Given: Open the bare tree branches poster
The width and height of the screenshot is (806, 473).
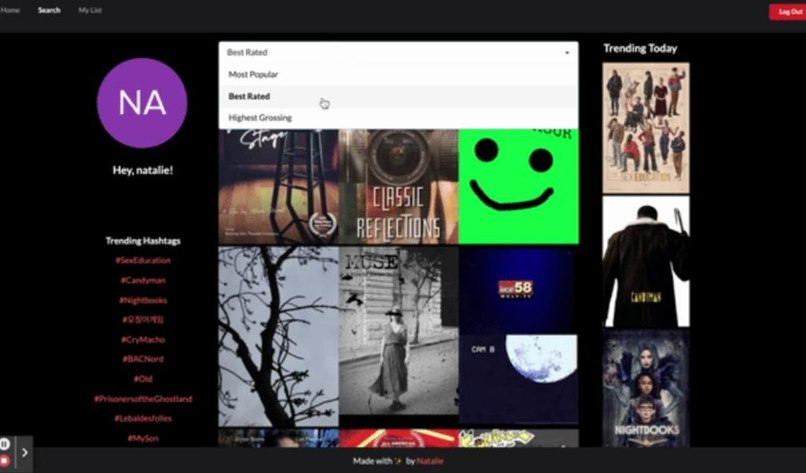Looking at the screenshot, I should pos(278,336).
